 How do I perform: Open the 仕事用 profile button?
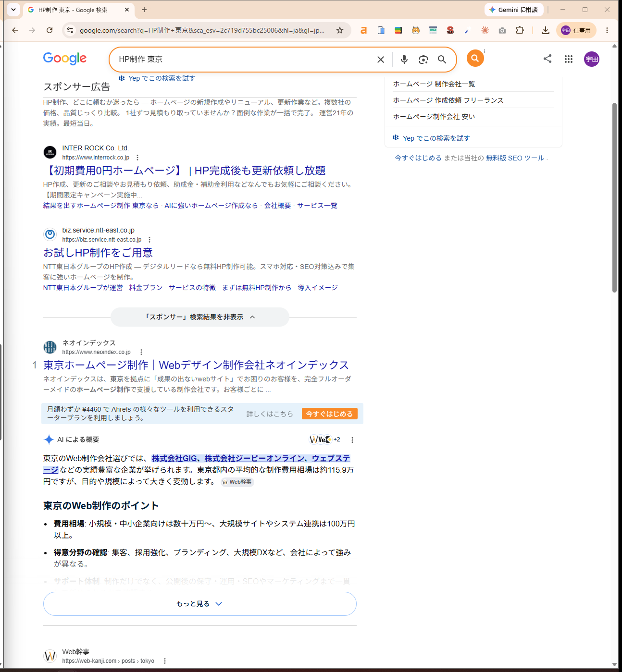click(x=576, y=30)
